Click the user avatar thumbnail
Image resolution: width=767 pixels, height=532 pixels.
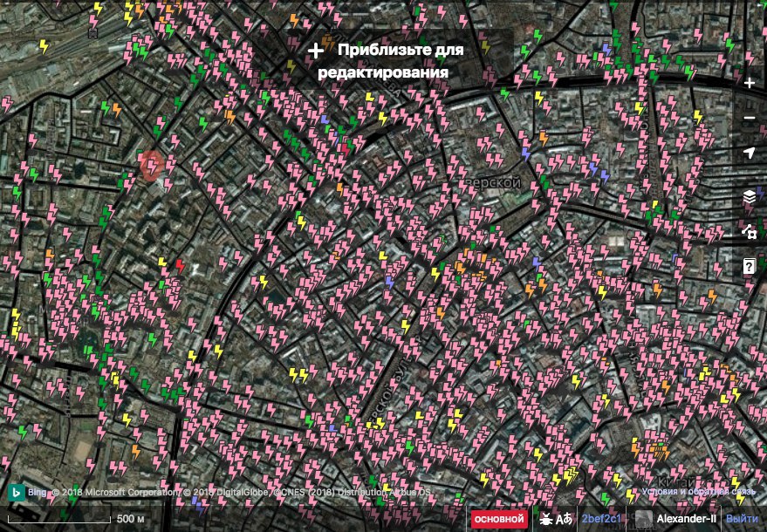click(x=642, y=520)
